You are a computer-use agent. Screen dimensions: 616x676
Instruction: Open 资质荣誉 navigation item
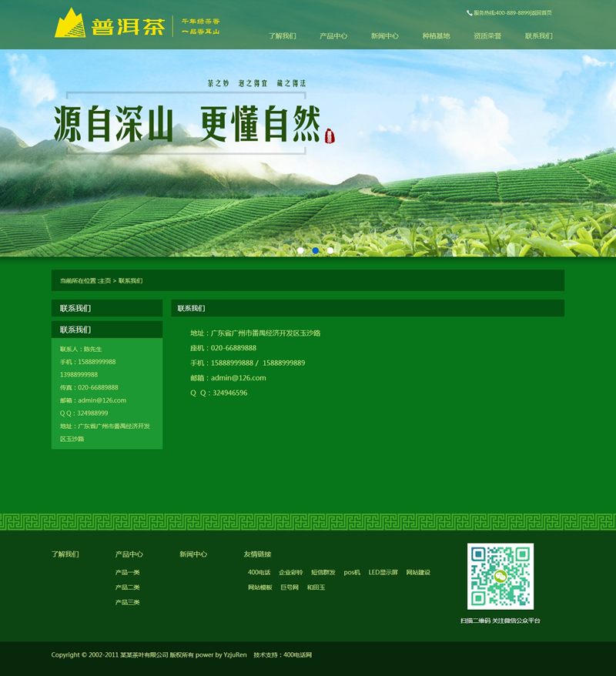[487, 36]
